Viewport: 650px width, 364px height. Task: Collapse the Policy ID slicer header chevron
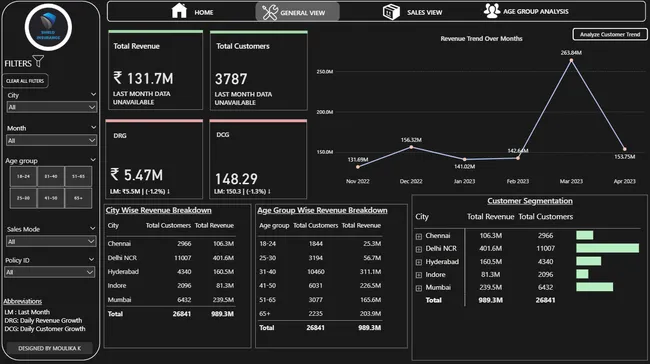(x=91, y=260)
